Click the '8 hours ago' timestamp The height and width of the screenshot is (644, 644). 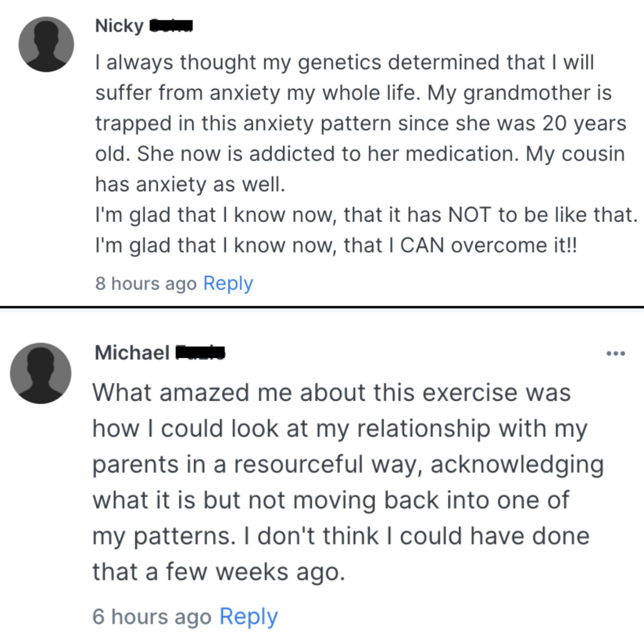[146, 284]
